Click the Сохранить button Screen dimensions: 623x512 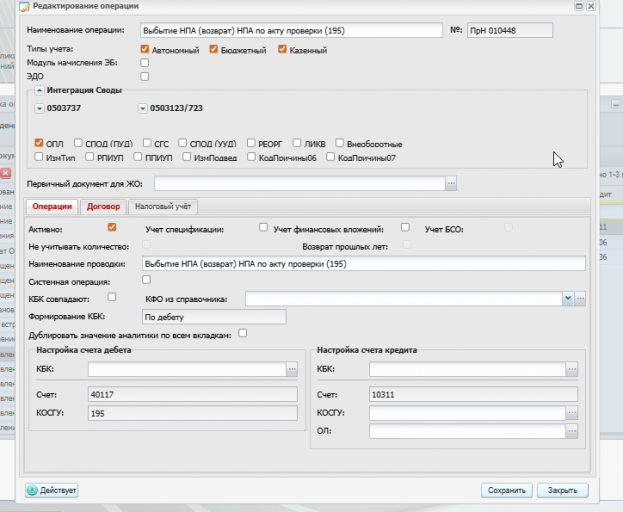click(507, 491)
